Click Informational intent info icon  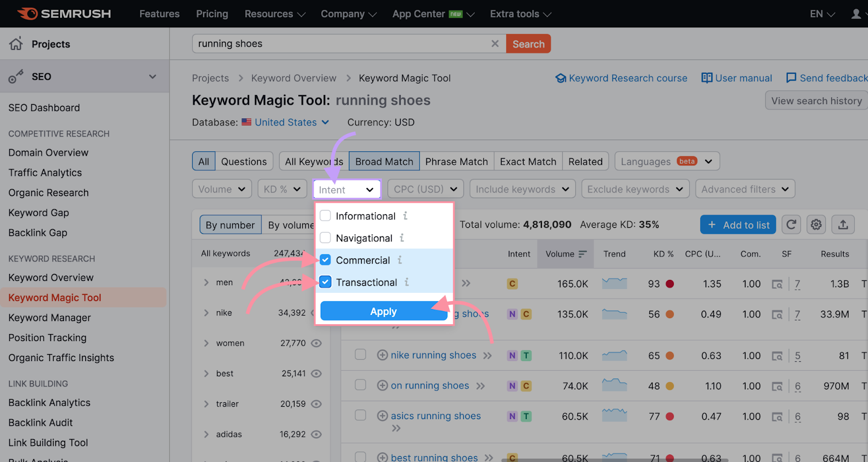click(x=405, y=216)
